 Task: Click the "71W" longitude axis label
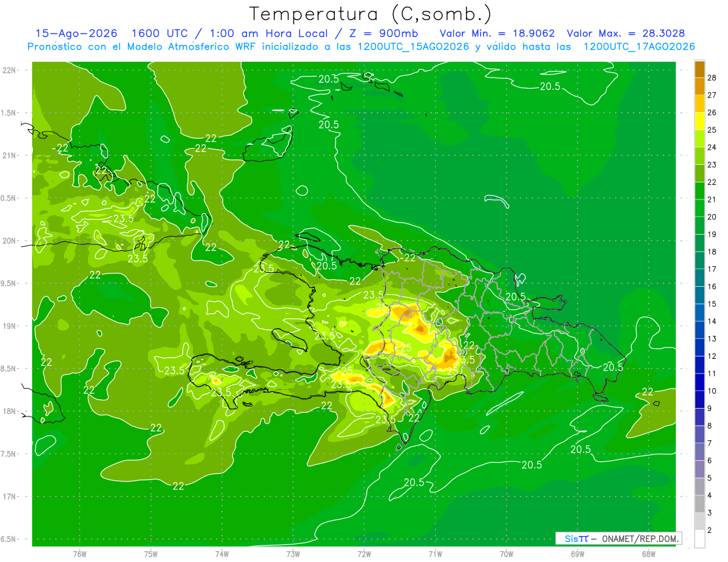(435, 554)
